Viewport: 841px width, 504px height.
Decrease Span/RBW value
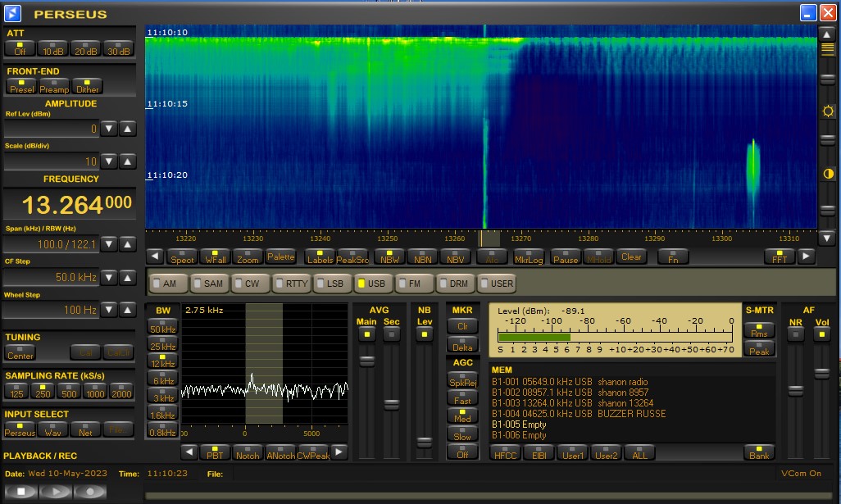point(109,244)
